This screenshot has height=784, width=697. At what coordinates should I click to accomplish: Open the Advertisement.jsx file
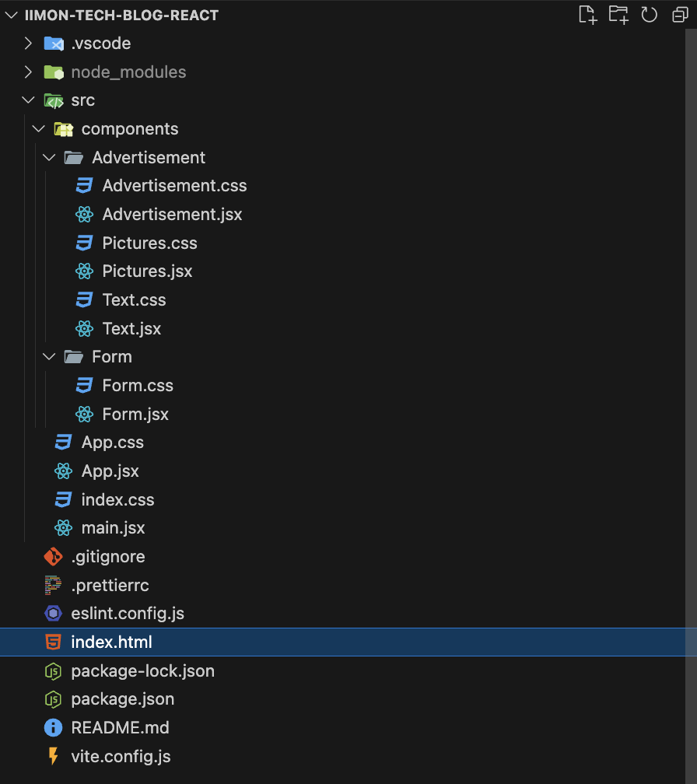(172, 215)
